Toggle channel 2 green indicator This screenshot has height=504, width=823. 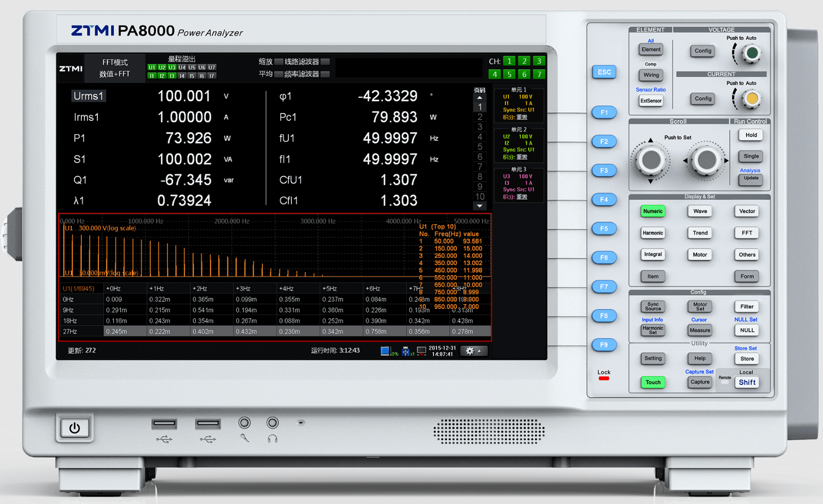pyautogui.click(x=524, y=61)
